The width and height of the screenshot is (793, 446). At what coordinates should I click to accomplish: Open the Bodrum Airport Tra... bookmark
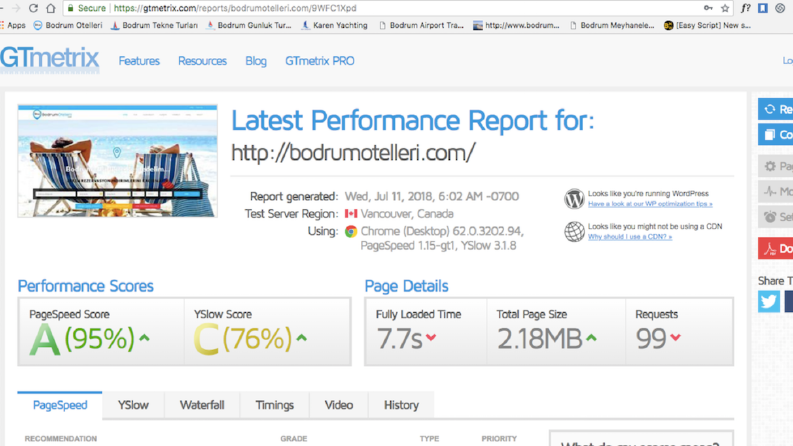tap(421, 25)
